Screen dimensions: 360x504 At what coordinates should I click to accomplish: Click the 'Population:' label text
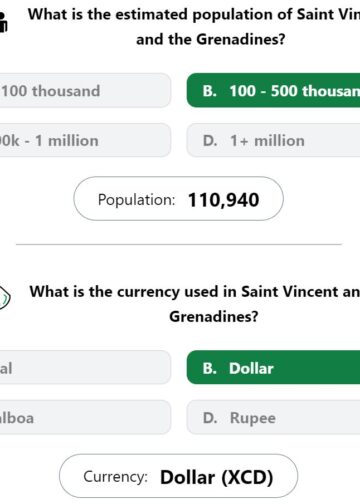[136, 200]
